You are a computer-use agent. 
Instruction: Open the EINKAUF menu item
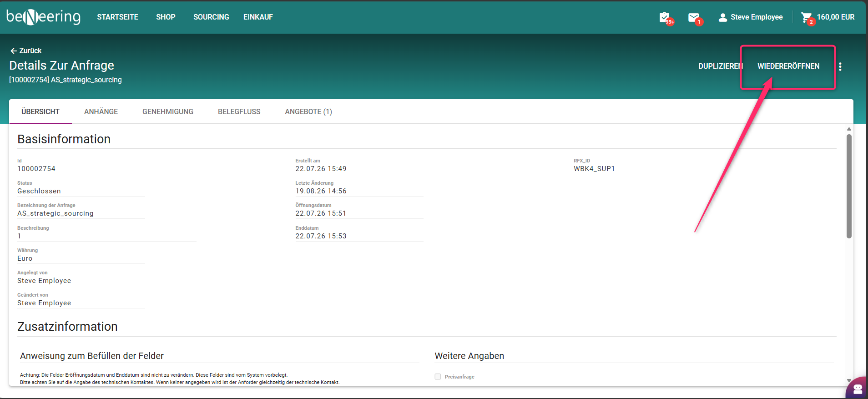pyautogui.click(x=258, y=17)
